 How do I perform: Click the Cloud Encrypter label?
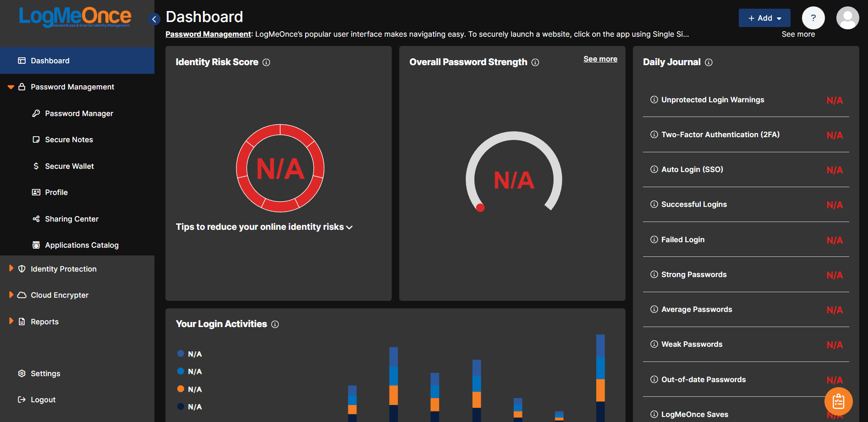60,295
